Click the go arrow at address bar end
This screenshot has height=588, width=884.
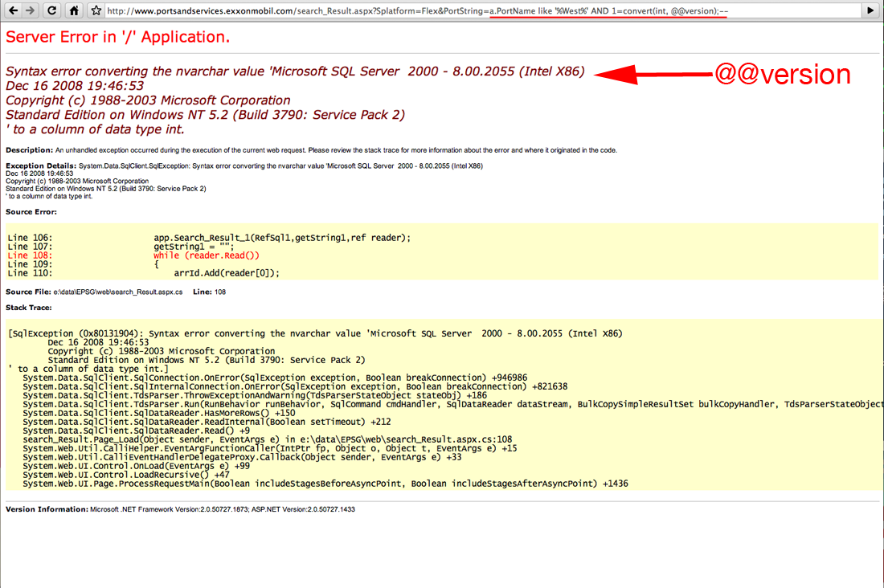point(870,10)
